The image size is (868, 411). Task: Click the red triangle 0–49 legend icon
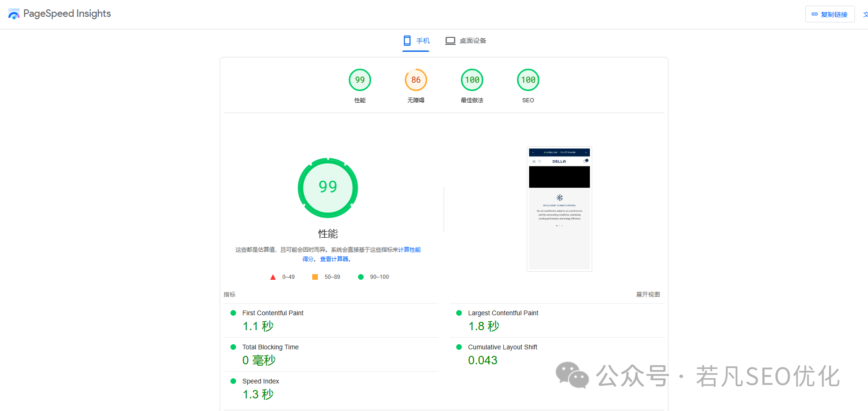pyautogui.click(x=273, y=277)
